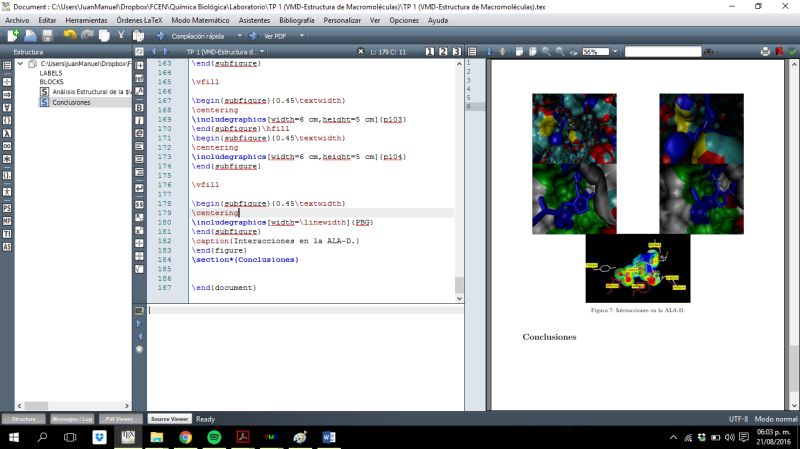Click the green check icon in PDF toolbar
The width and height of the screenshot is (800, 449).
792,52
